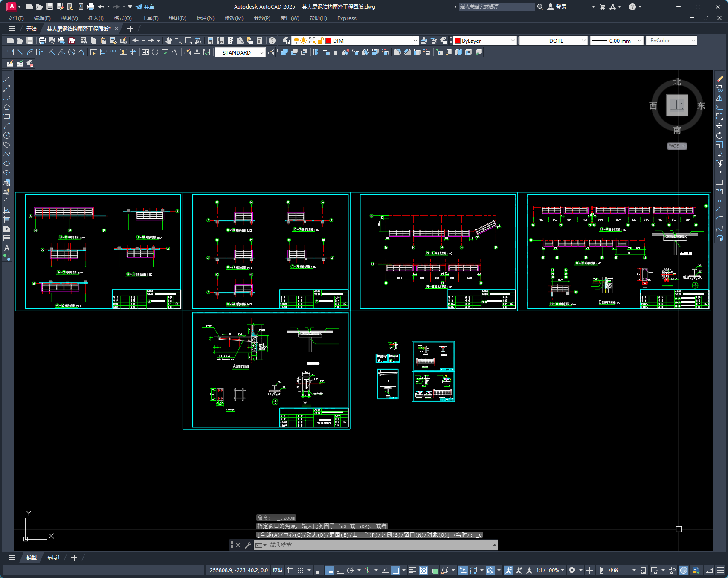Select the Aligned dimension tool
728x578 pixels.
coord(20,52)
